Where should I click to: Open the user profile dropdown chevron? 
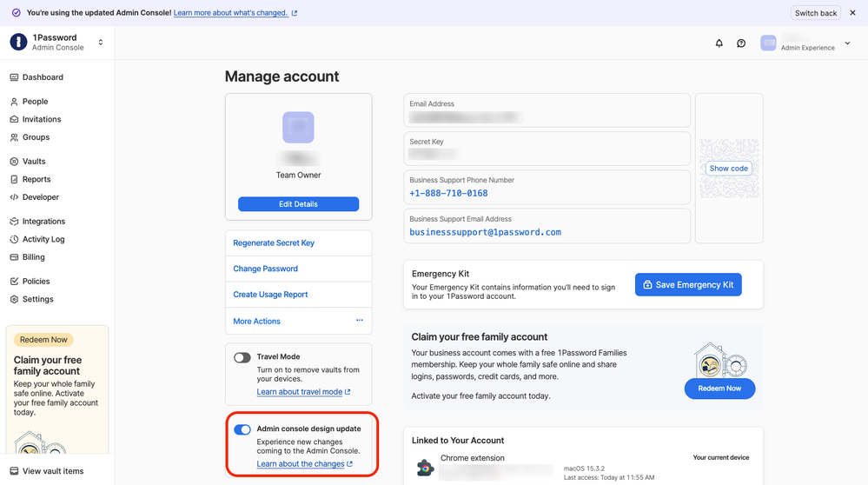tap(847, 43)
